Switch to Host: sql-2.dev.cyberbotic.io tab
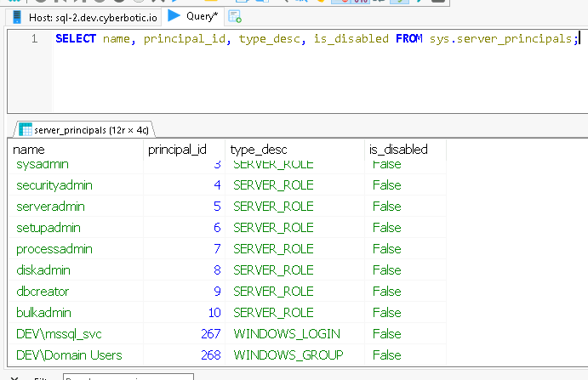The height and width of the screenshot is (380, 588). 81,16
